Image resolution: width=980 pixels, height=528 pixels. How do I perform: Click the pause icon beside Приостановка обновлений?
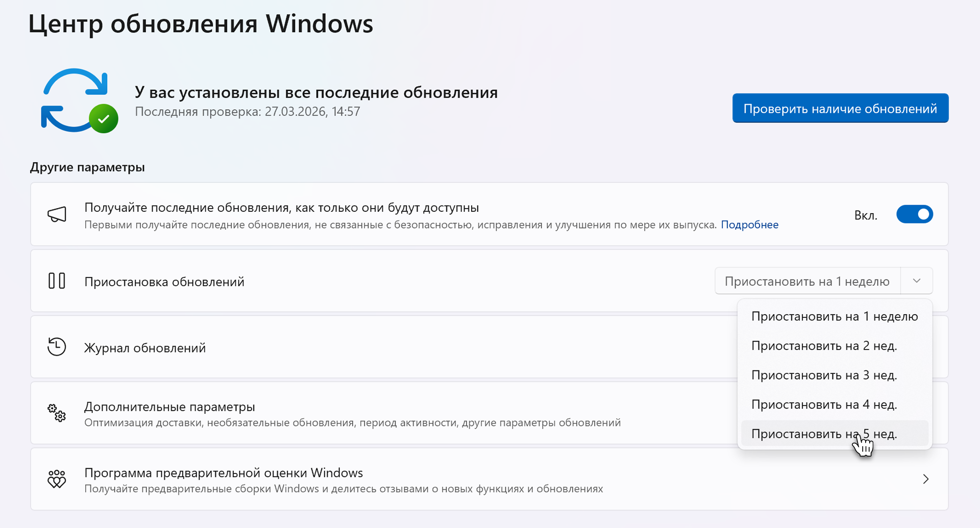pos(57,281)
